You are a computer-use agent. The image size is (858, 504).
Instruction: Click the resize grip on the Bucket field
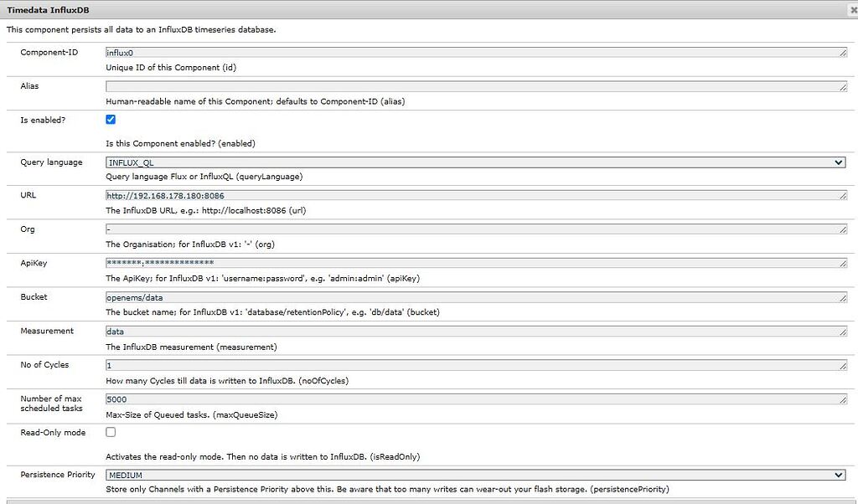[843, 296]
